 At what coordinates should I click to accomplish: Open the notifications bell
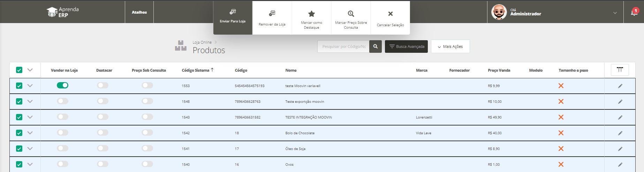tap(634, 13)
